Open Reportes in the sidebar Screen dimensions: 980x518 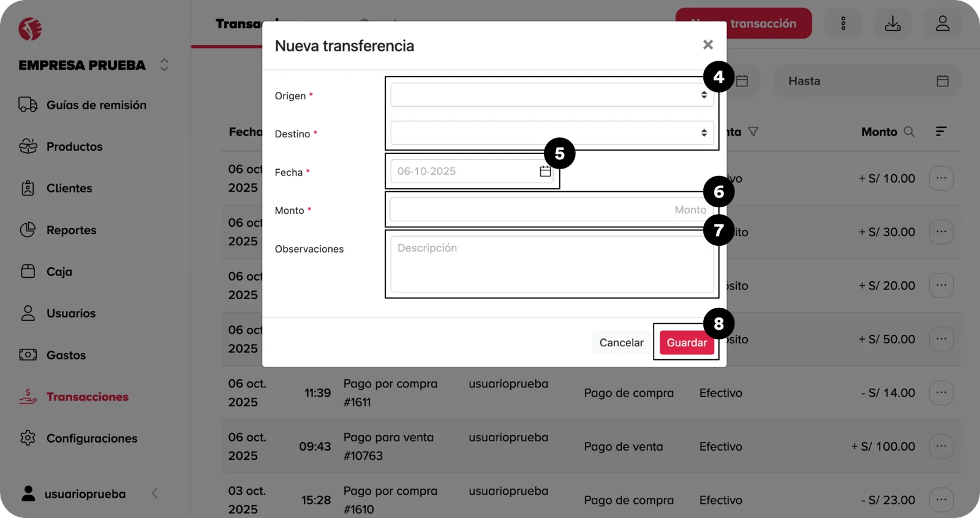[x=71, y=230]
